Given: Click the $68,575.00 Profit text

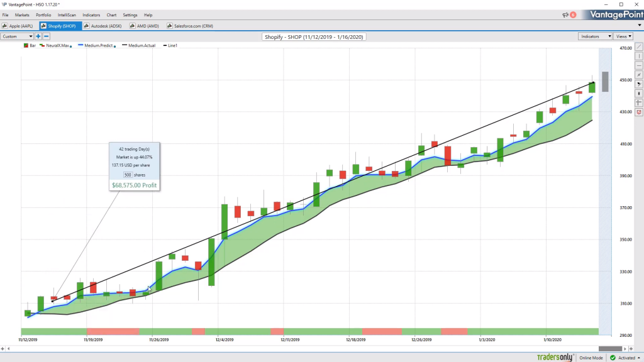Looking at the screenshot, I should click(135, 185).
